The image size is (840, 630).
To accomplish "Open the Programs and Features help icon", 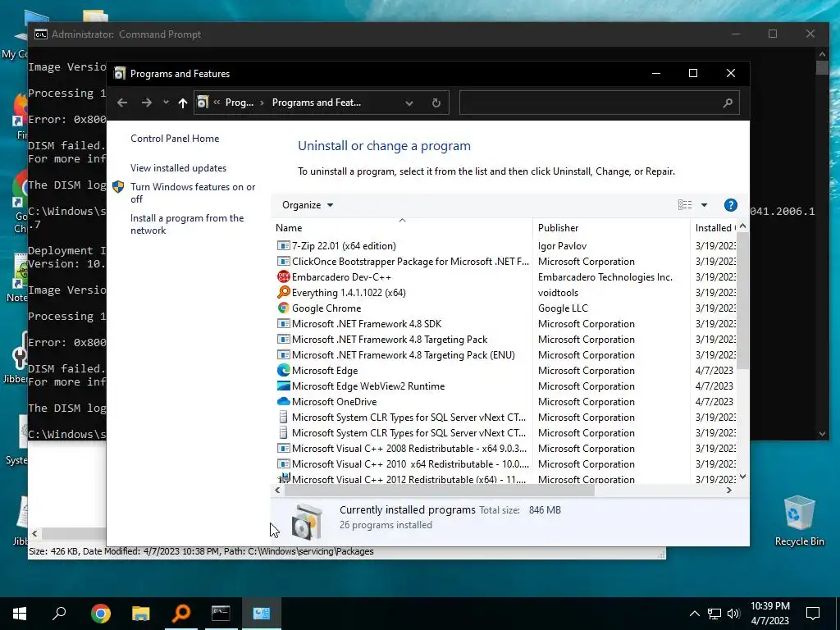I will pos(730,205).
